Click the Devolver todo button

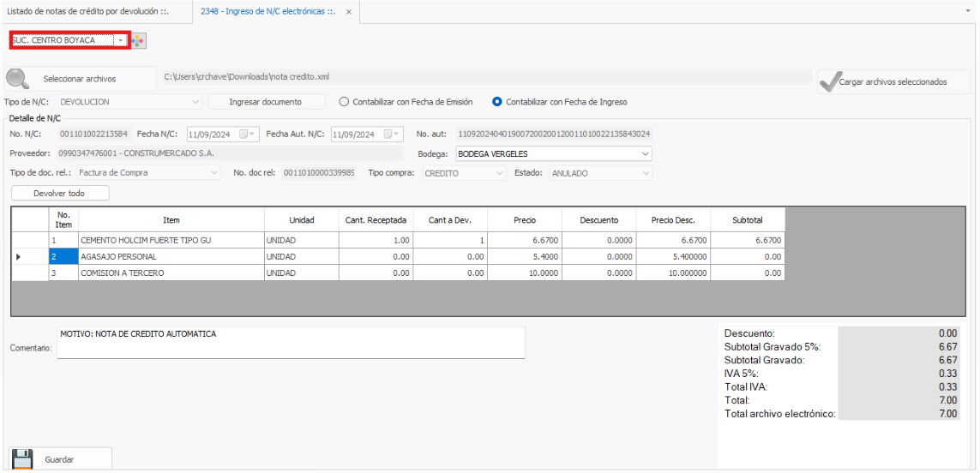coord(59,194)
